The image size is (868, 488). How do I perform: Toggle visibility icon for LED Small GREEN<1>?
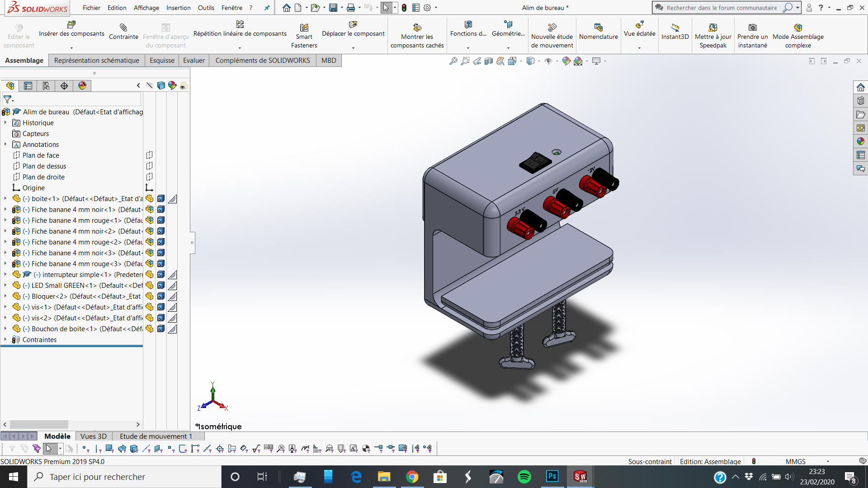click(x=150, y=286)
